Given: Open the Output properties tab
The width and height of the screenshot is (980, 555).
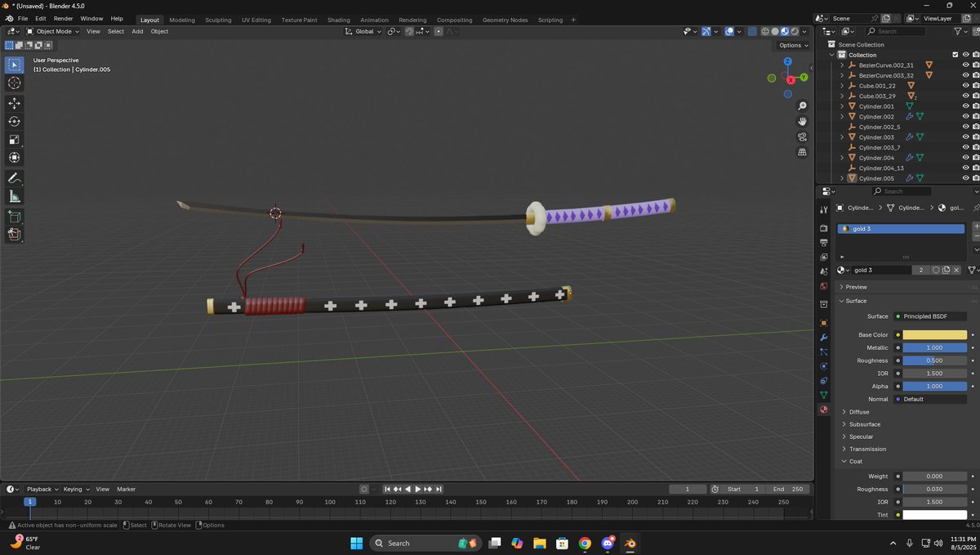Looking at the screenshot, I should 823,243.
